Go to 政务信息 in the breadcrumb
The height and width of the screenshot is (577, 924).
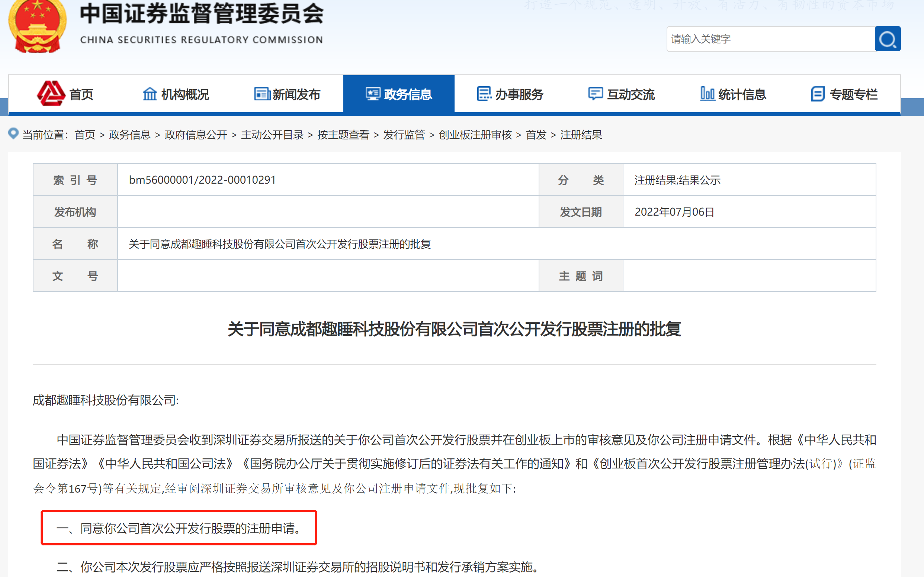(130, 135)
